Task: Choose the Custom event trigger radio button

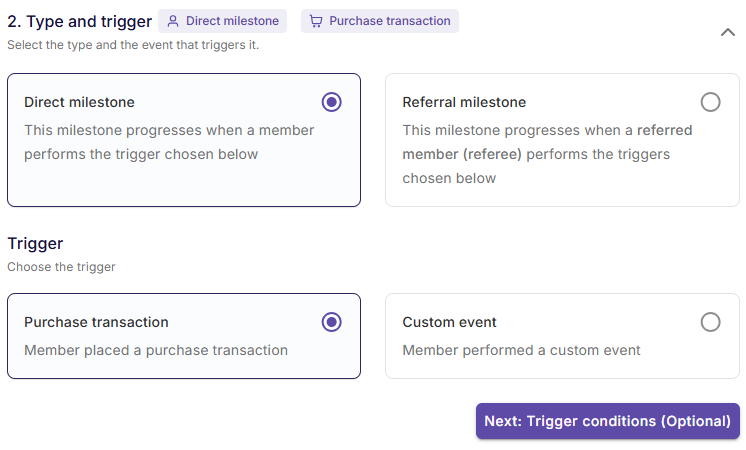Action: tap(710, 322)
